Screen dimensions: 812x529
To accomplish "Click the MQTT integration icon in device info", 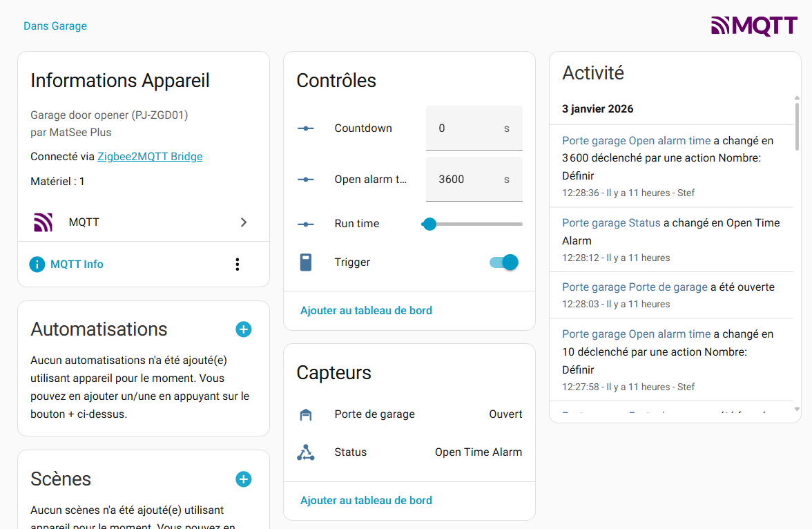I will 43,222.
